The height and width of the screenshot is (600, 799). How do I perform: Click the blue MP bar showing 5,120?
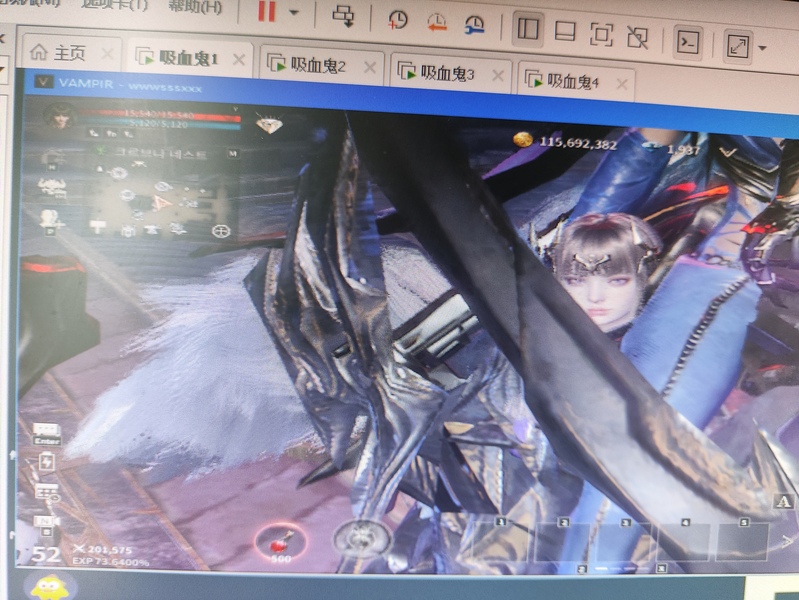click(159, 124)
